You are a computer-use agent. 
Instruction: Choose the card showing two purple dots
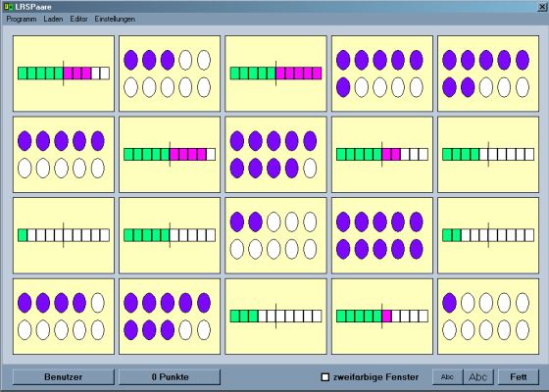275,235
